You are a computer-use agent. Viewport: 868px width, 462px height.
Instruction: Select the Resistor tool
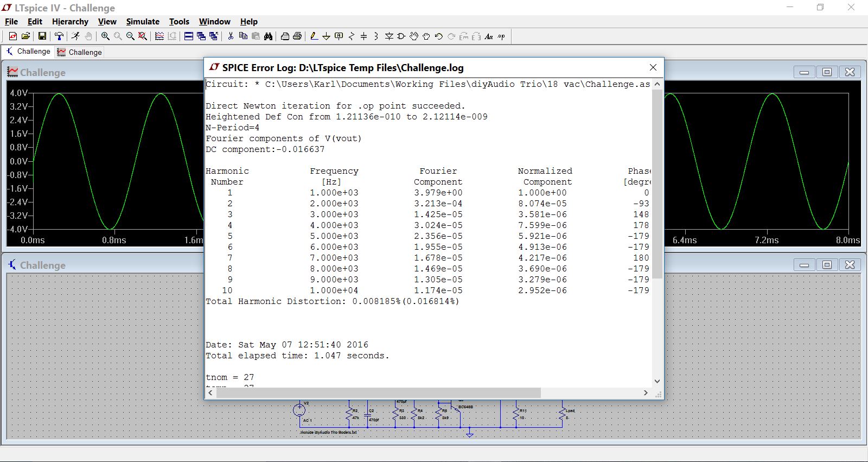tap(352, 36)
